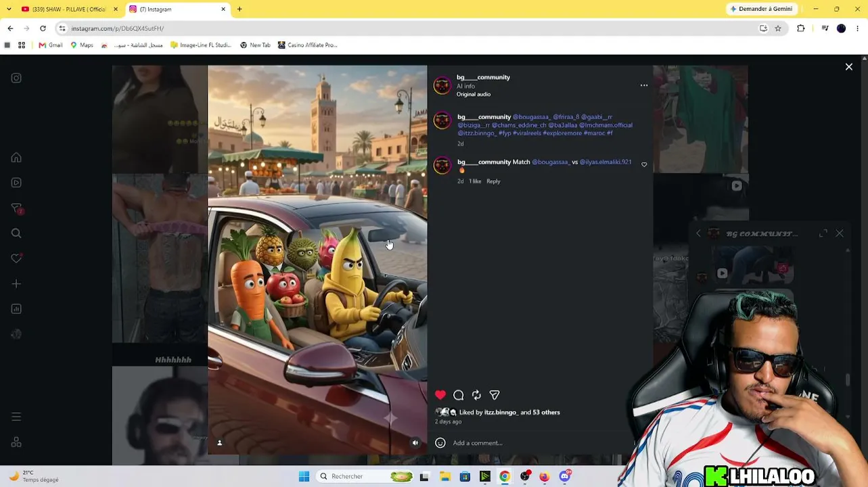
Task: Open the Windows Start menu
Action: tap(304, 476)
